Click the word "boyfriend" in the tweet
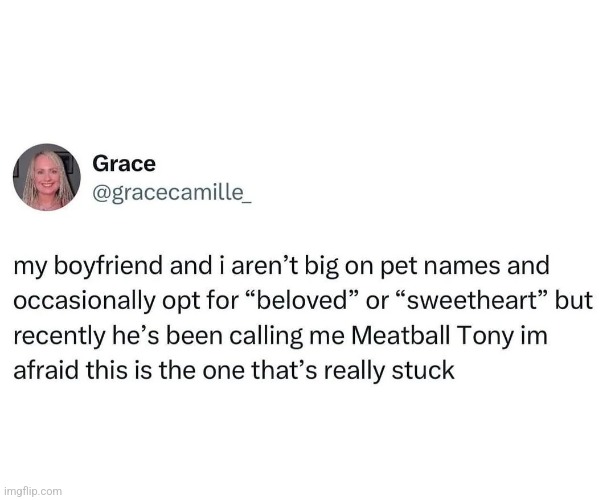This screenshot has height=500, width=615. (x=107, y=266)
